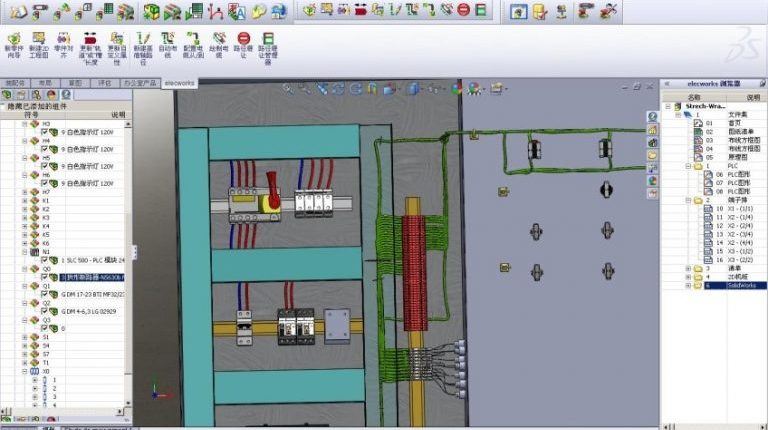Click the text 'A' annotation icon in top toolbar

237,11
